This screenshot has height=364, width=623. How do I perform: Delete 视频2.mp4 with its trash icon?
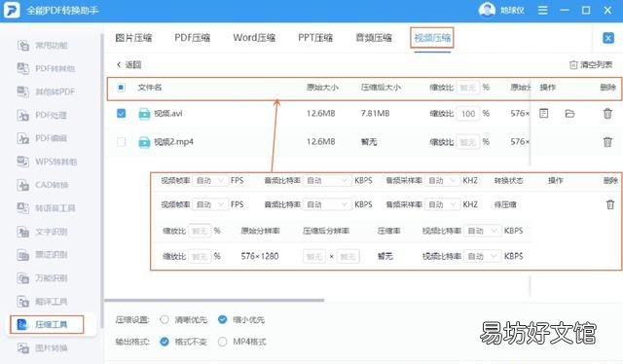(607, 142)
